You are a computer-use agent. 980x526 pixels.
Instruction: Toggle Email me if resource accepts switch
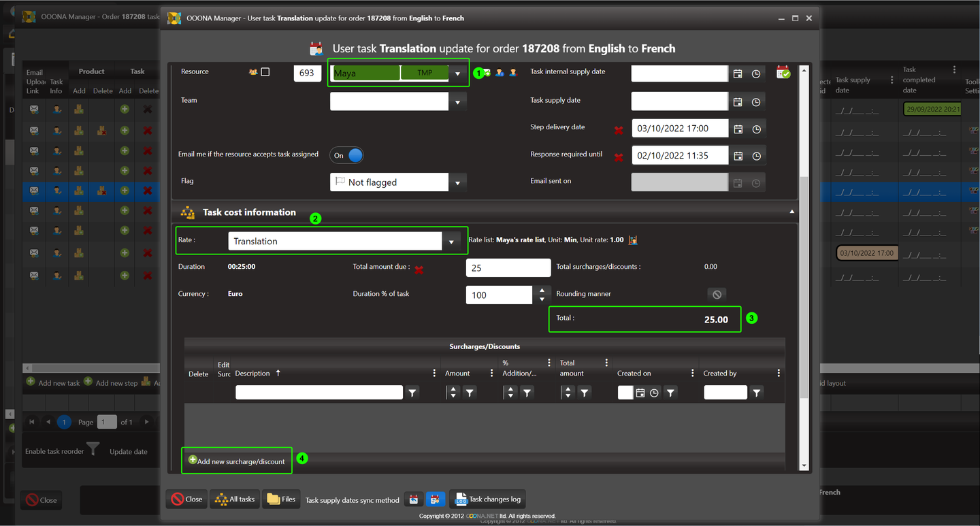(x=347, y=155)
